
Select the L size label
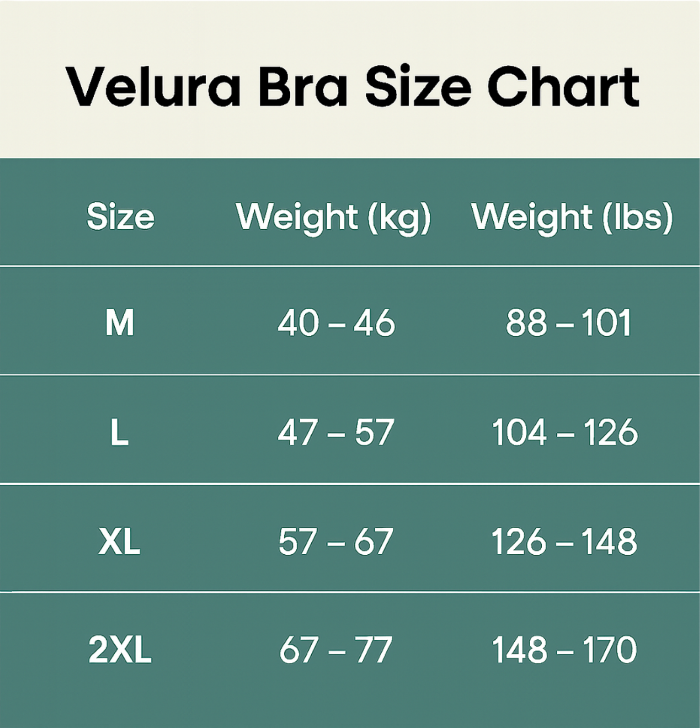click(119, 432)
